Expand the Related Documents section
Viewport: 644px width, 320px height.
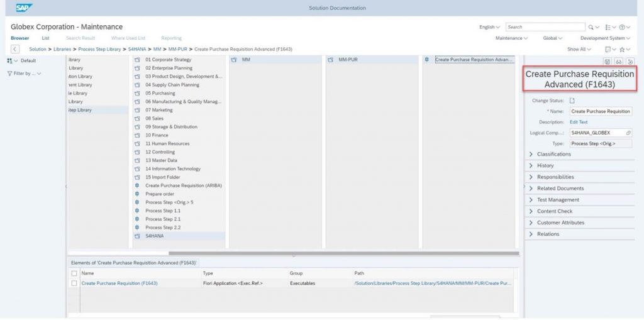(x=531, y=189)
